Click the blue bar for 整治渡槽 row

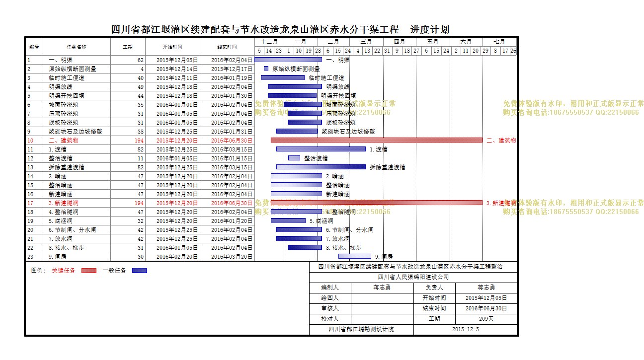pos(294,158)
